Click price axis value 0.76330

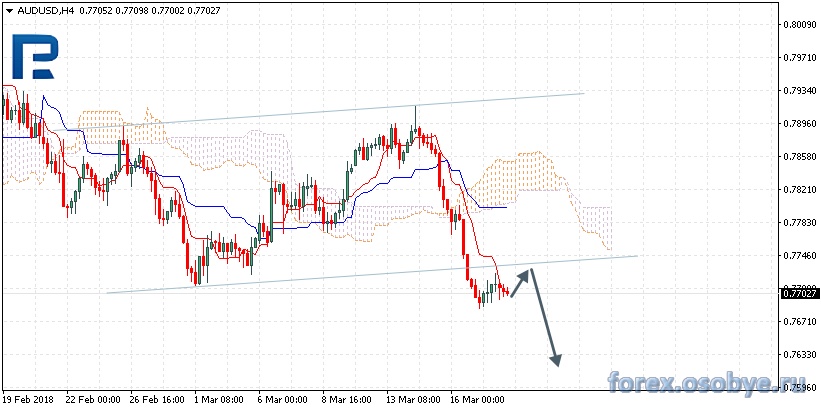[x=799, y=355]
